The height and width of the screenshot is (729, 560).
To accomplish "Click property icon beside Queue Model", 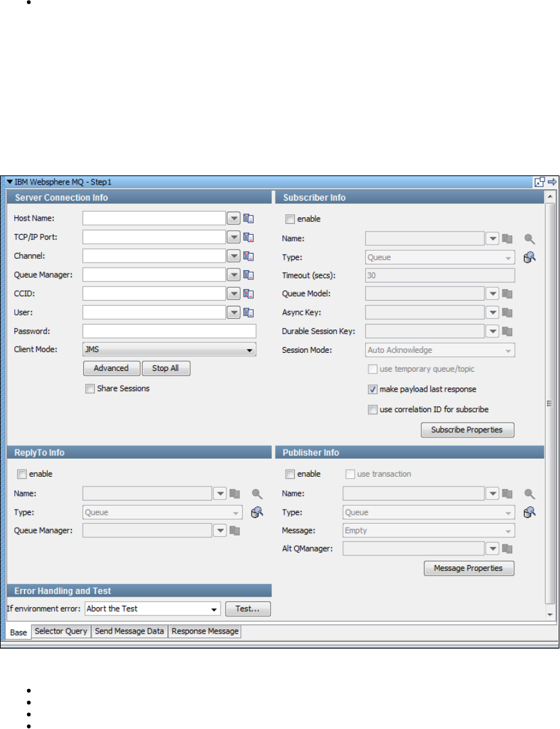I will pos(507,294).
